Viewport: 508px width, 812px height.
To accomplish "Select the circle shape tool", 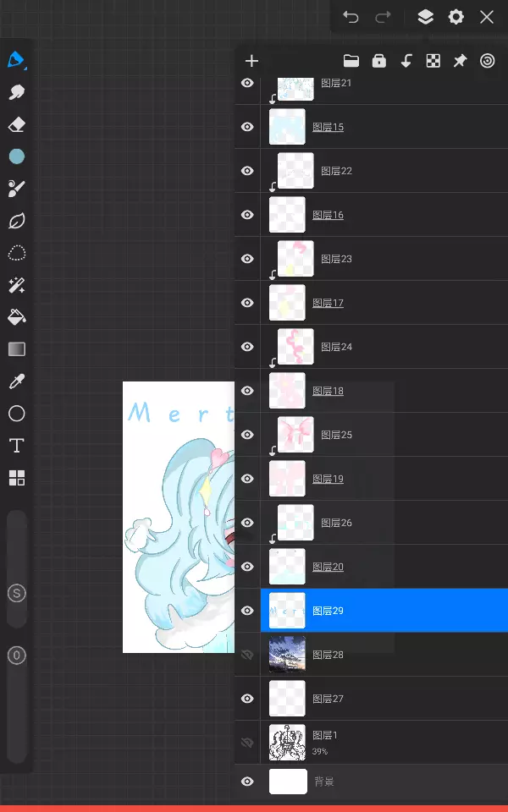I will pos(17,414).
